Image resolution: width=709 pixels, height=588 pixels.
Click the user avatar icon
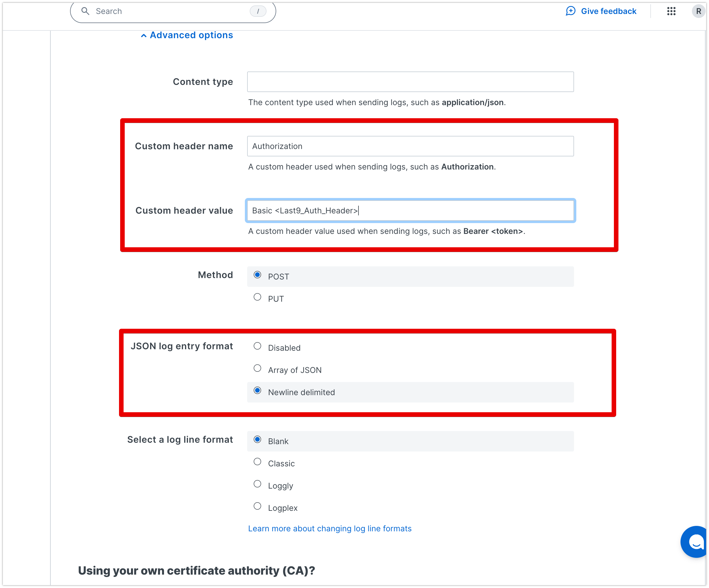697,11
